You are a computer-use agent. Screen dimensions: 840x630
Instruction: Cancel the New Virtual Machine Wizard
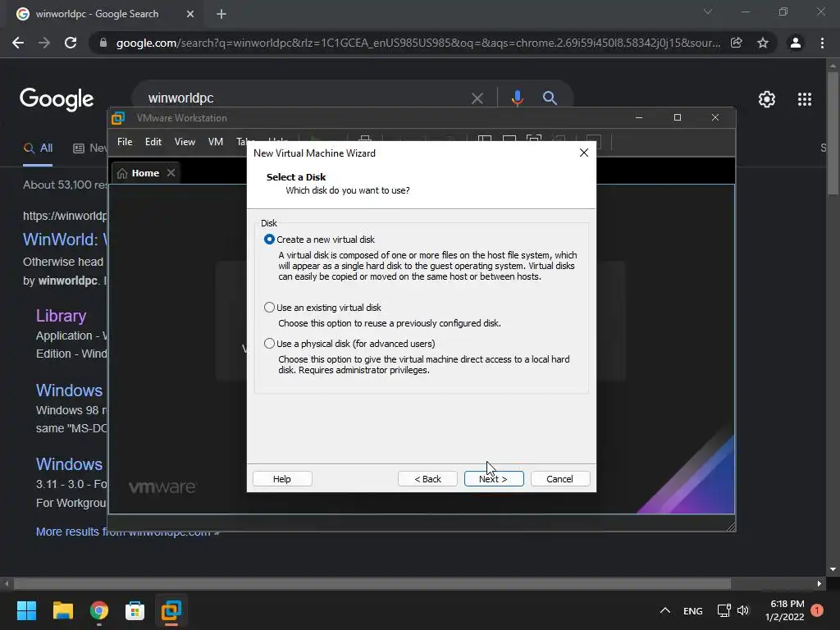[x=559, y=479]
